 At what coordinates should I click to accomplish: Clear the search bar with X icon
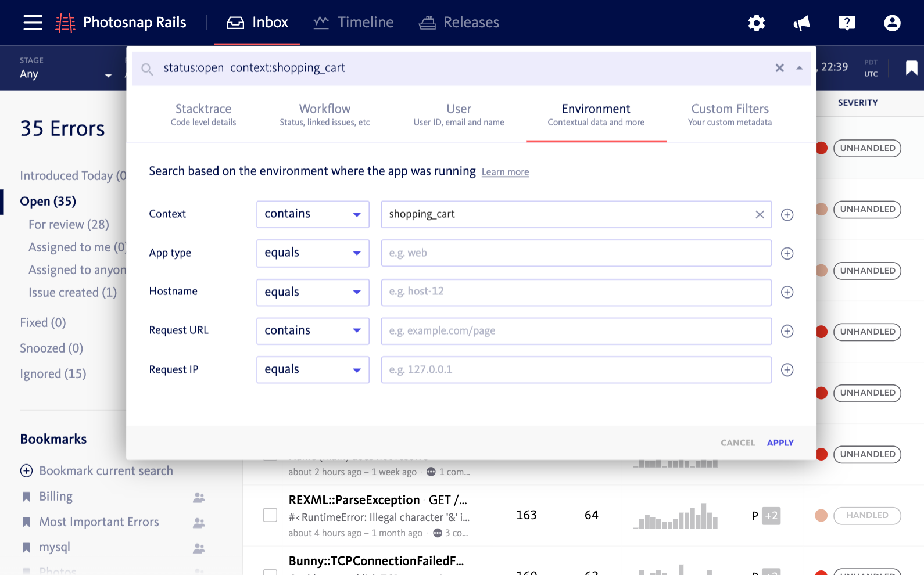point(779,68)
